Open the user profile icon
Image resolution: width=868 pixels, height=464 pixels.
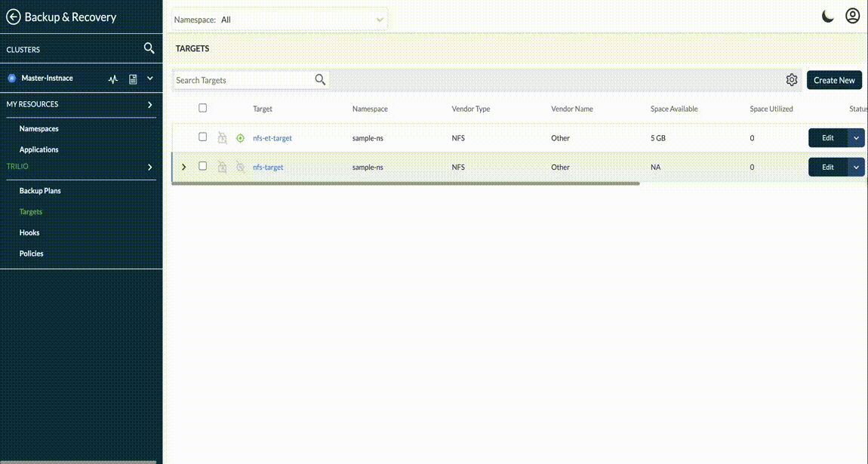click(x=853, y=16)
